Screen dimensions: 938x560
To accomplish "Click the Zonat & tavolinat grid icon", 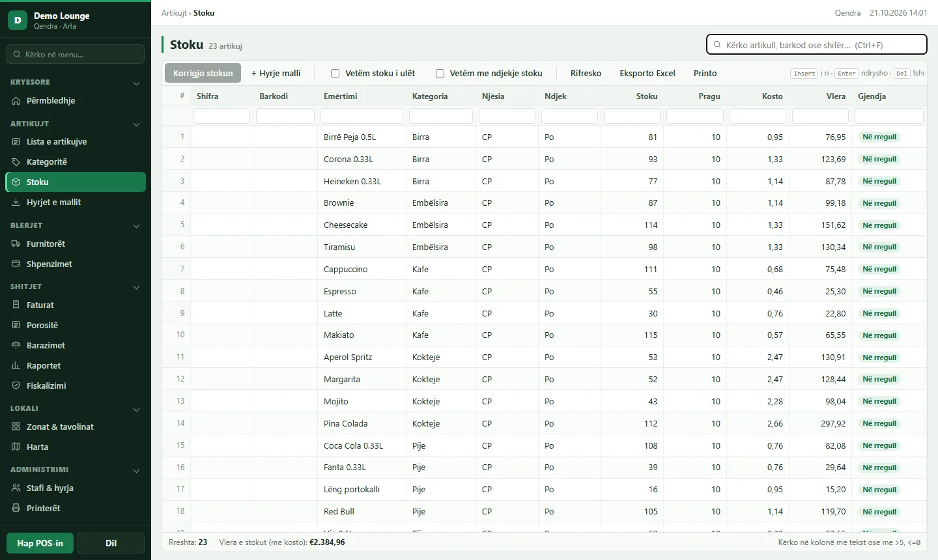I will point(16,427).
